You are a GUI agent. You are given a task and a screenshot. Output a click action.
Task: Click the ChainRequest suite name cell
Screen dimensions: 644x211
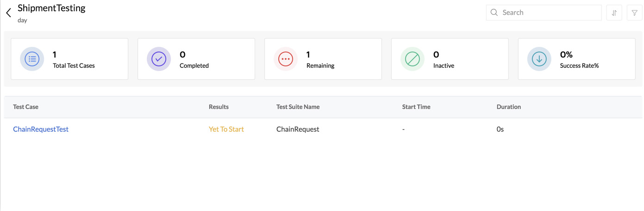click(298, 129)
